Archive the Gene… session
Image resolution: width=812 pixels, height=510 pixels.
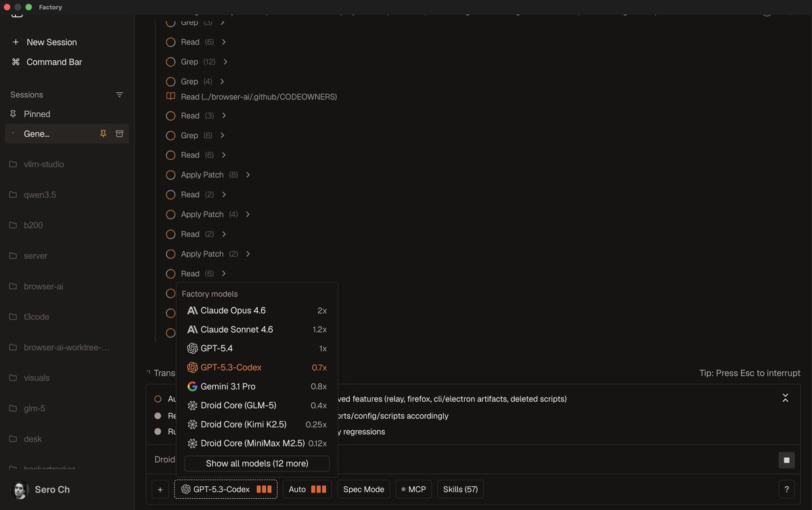tap(119, 133)
